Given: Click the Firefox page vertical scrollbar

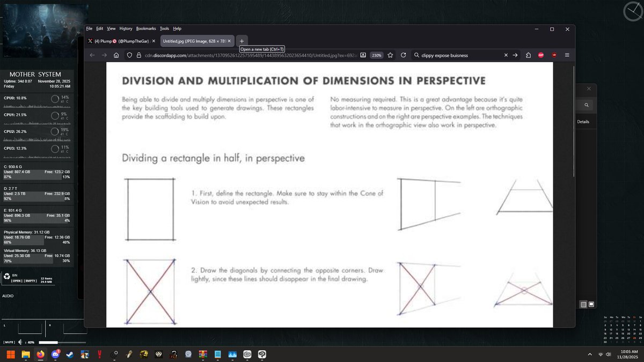Looking at the screenshot, I should [574, 121].
